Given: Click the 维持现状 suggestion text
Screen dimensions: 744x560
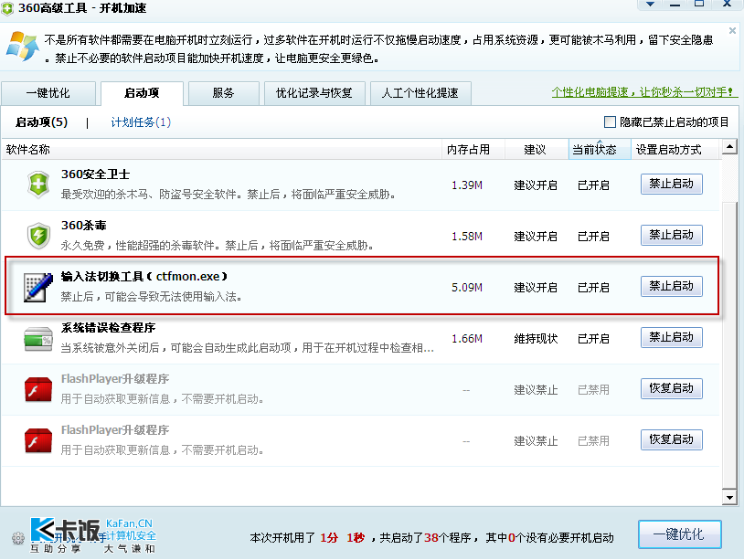Looking at the screenshot, I should (x=536, y=339).
